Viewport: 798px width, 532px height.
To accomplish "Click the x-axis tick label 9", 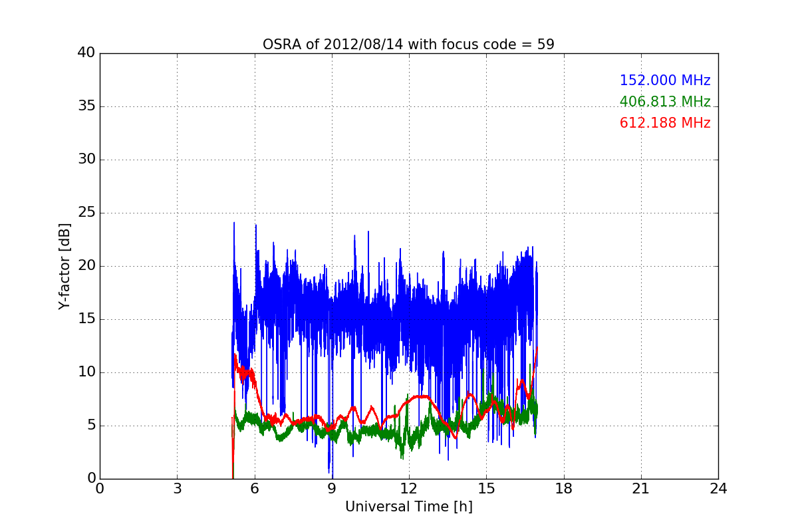I will click(x=332, y=488).
